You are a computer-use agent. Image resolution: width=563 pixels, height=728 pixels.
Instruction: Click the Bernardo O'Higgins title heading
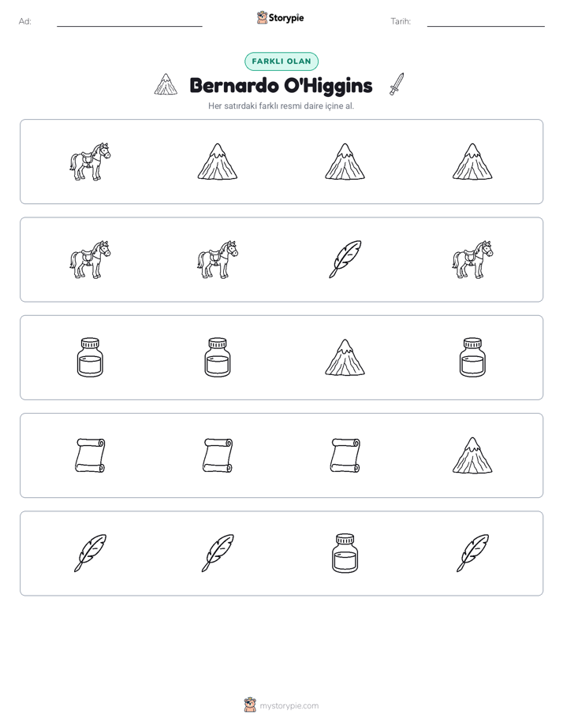click(x=281, y=85)
